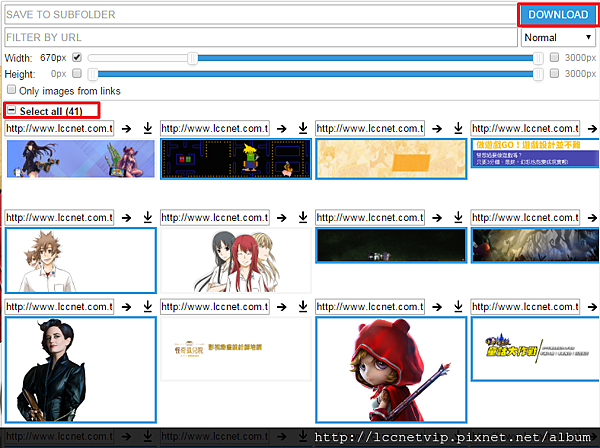Click the URL field above the anime girls banner

pyautogui.click(x=59, y=128)
